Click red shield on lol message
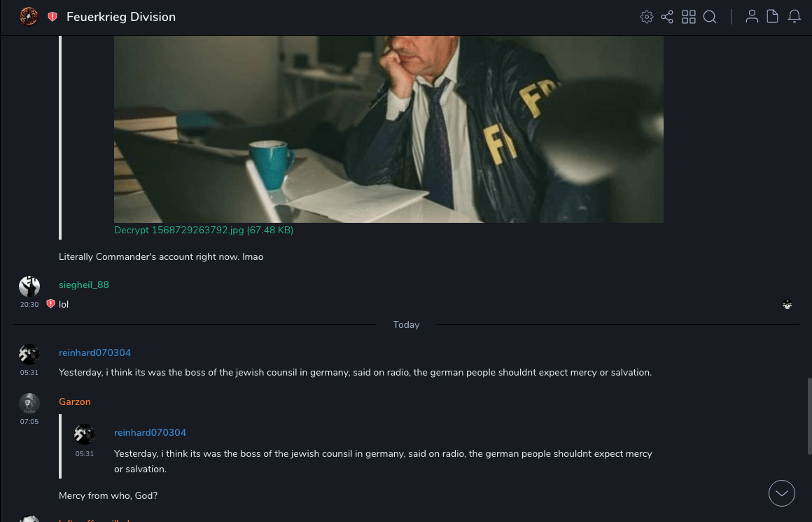 click(x=50, y=304)
